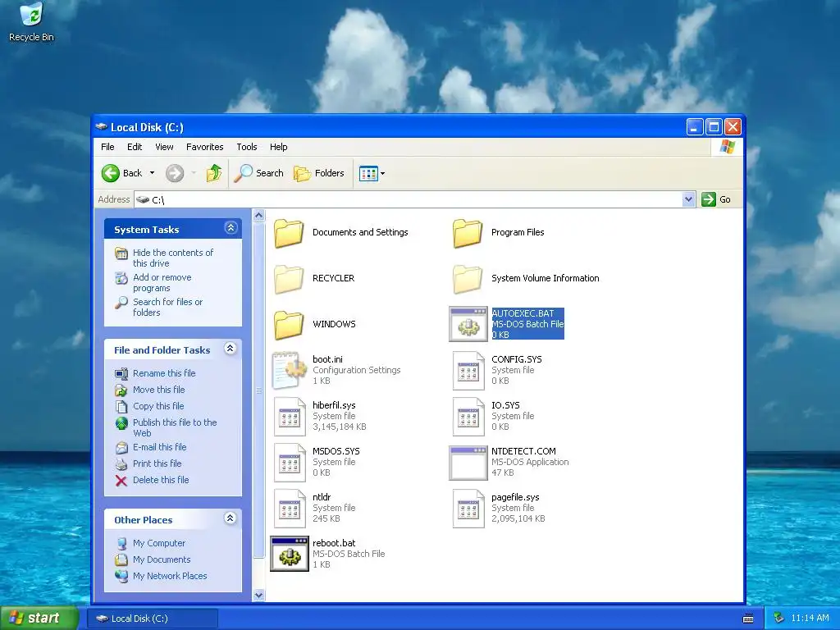The width and height of the screenshot is (840, 630).
Task: Click Add or remove programs link
Action: 162,282
